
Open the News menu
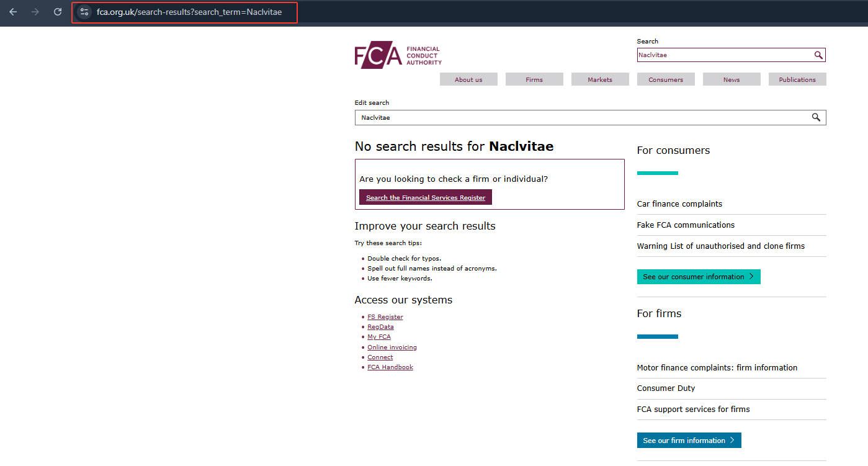[x=732, y=79]
